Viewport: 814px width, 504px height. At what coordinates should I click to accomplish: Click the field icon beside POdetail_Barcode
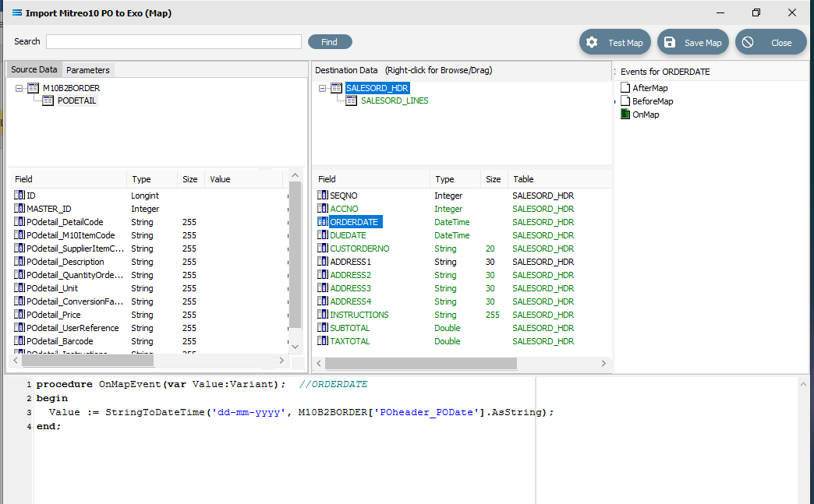coord(19,340)
